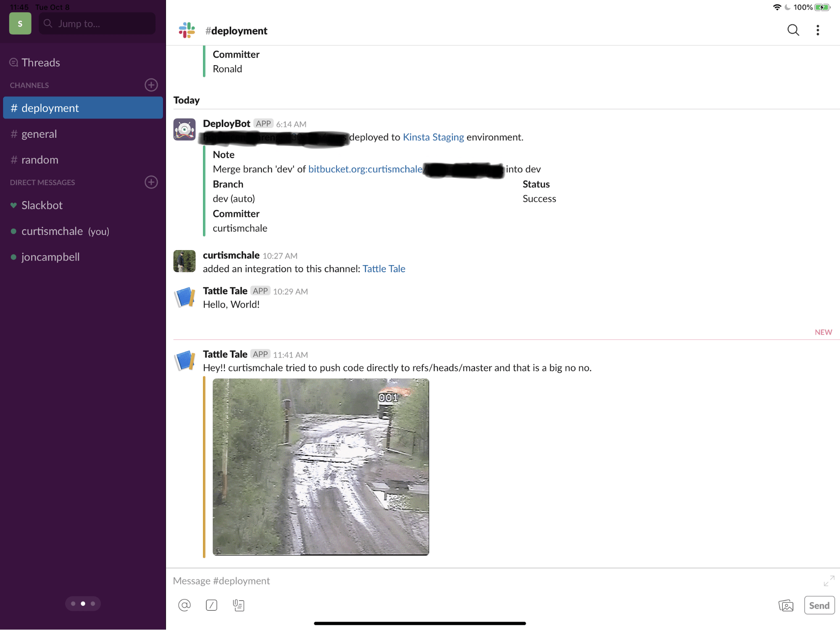Viewport: 840px width, 630px height.
Task: Open the slash command shortcut icon
Action: click(x=211, y=605)
